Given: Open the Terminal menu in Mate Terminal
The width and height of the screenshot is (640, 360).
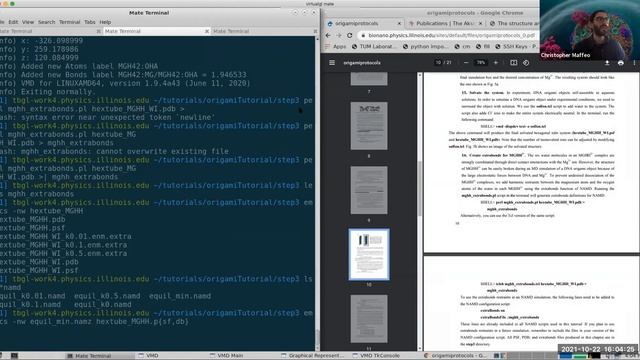Looking at the screenshot, I should point(69,22).
